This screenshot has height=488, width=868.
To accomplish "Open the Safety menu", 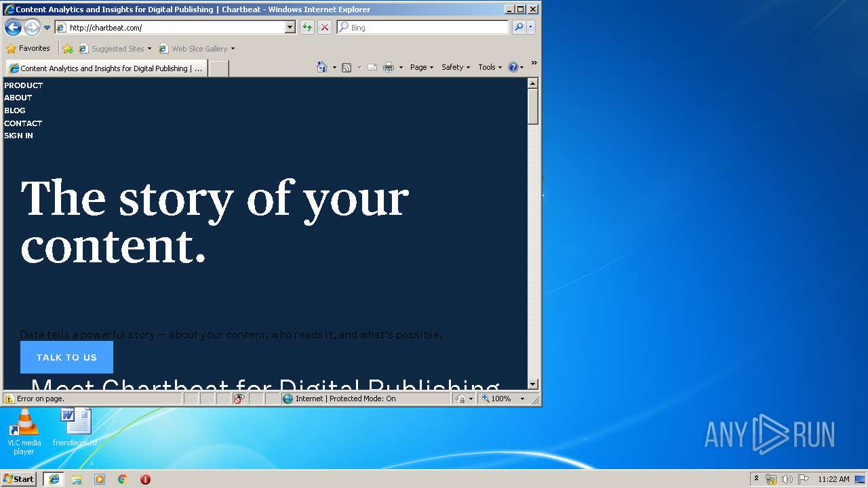I will [x=456, y=67].
